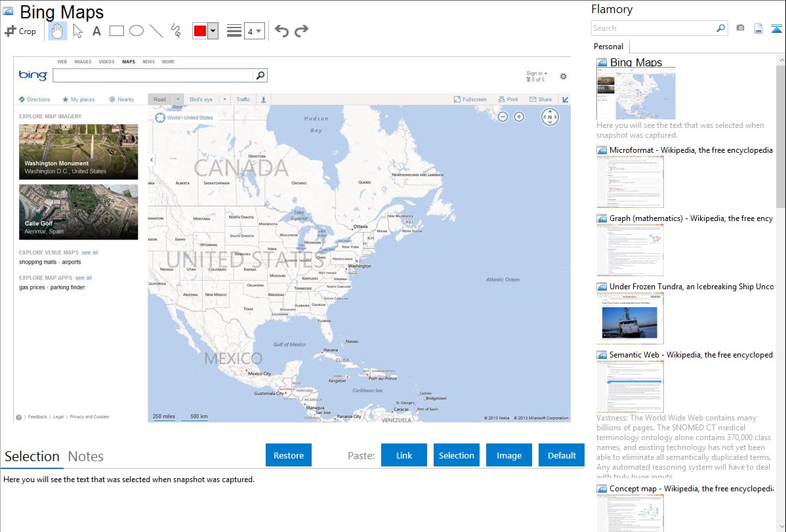Select the Crop tool

click(x=20, y=31)
